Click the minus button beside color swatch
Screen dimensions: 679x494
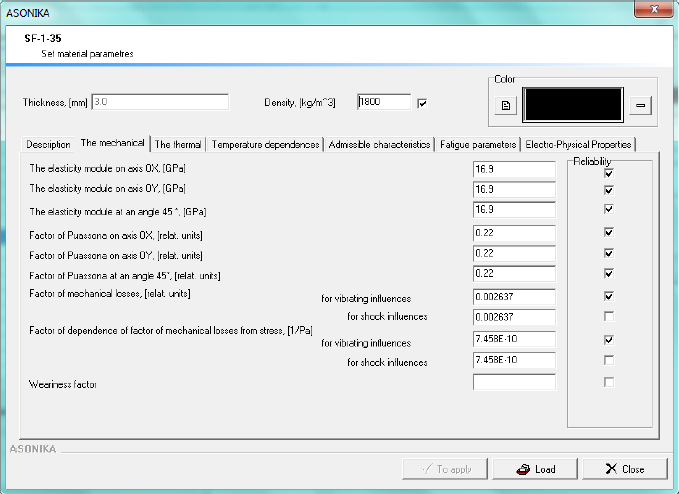(640, 104)
